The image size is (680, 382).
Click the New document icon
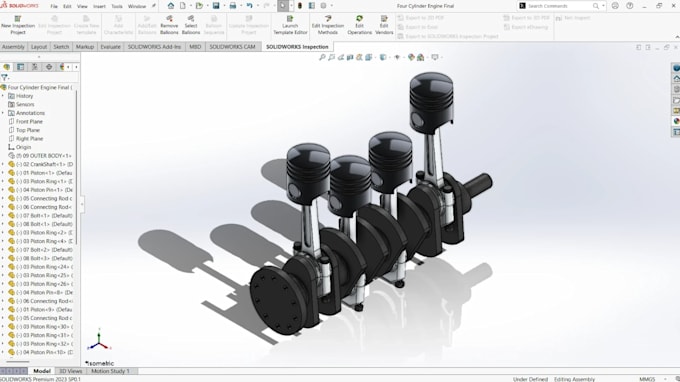pyautogui.click(x=183, y=6)
